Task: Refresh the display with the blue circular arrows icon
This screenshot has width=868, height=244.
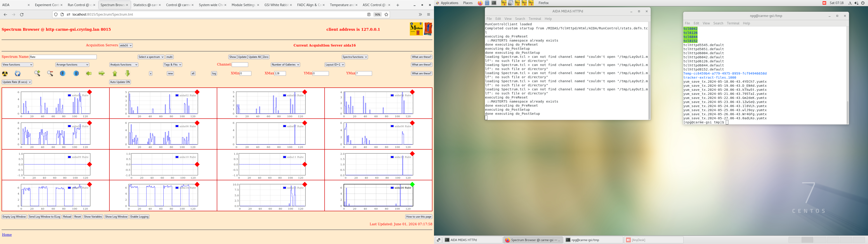Action: click(x=17, y=73)
